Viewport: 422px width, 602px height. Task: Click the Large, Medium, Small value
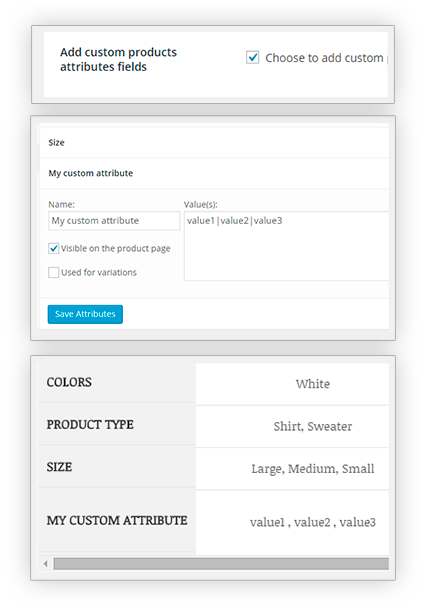[313, 469]
